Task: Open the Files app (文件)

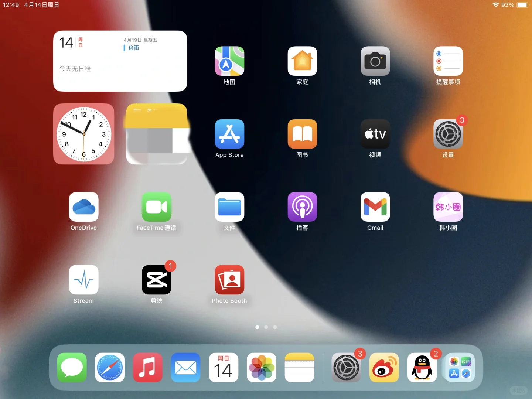Action: [229, 207]
